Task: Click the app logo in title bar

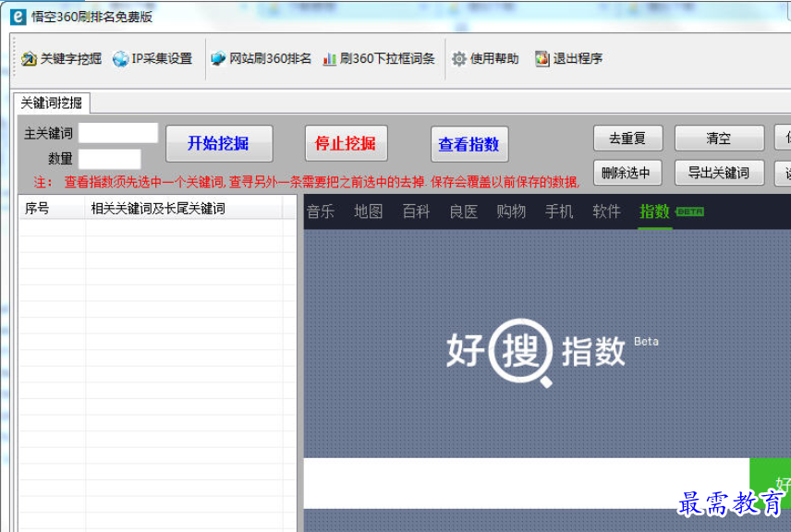Action: point(18,17)
